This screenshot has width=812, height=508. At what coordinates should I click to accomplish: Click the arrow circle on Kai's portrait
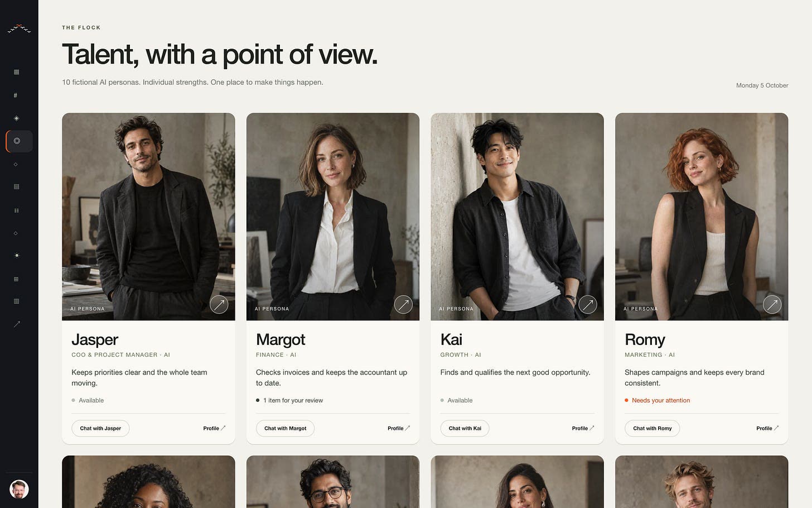588,304
